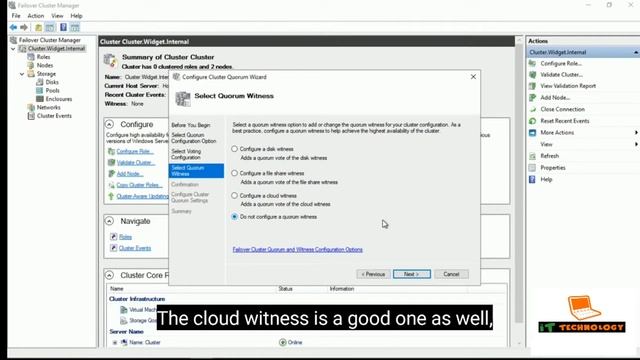Click the Forward arrow toolbar icon
The width and height of the screenshot is (640, 360).
click(24, 27)
